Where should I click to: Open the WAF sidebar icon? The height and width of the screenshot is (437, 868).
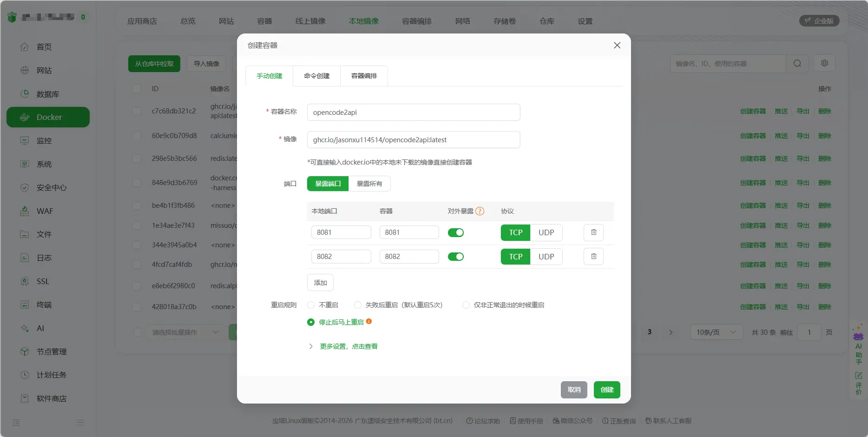click(25, 211)
